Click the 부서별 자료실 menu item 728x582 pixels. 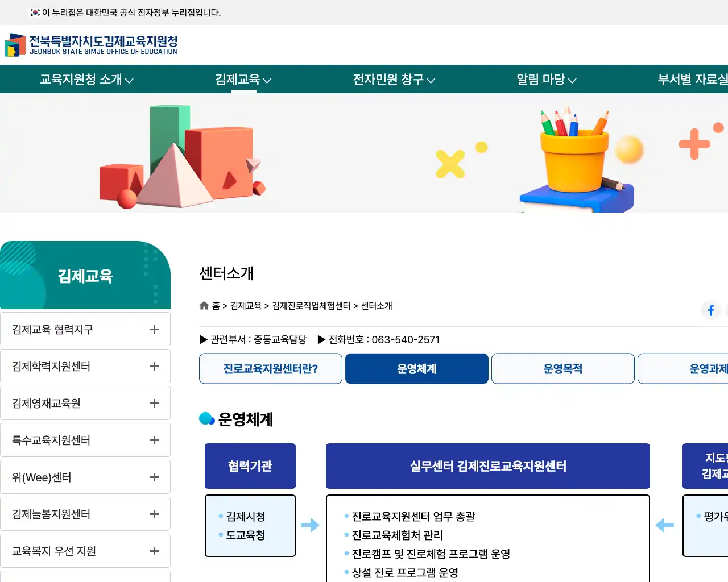tap(692, 80)
